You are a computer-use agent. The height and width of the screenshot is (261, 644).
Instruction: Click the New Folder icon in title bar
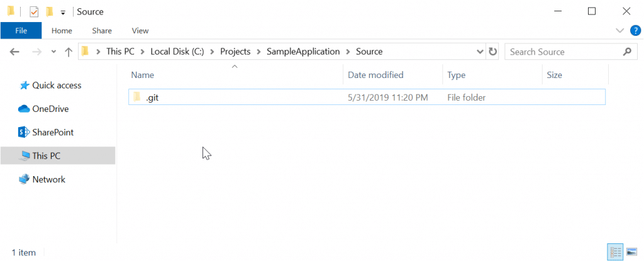coord(49,11)
